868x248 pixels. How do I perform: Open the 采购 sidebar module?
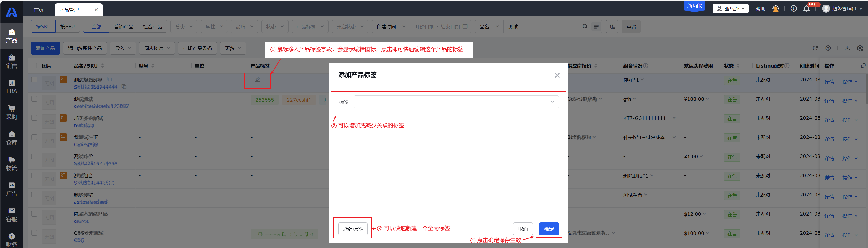pyautogui.click(x=11, y=113)
